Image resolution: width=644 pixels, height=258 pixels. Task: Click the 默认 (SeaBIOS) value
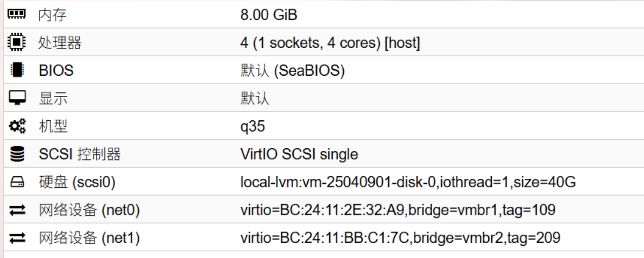pyautogui.click(x=293, y=71)
